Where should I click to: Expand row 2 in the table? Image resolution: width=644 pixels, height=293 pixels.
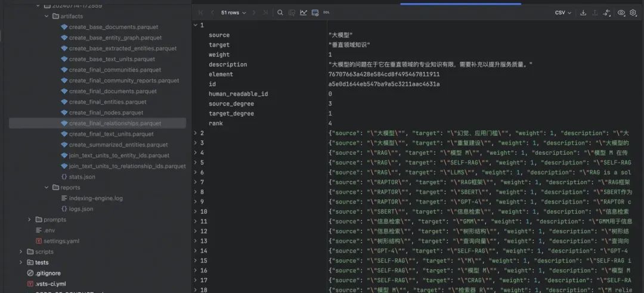196,133
